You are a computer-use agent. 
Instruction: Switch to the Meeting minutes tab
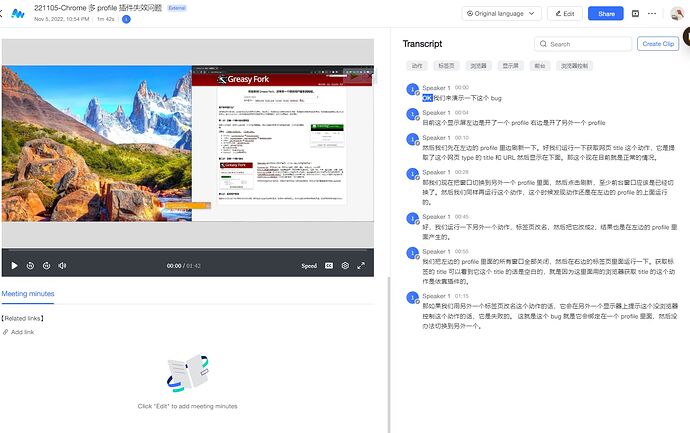(x=28, y=294)
